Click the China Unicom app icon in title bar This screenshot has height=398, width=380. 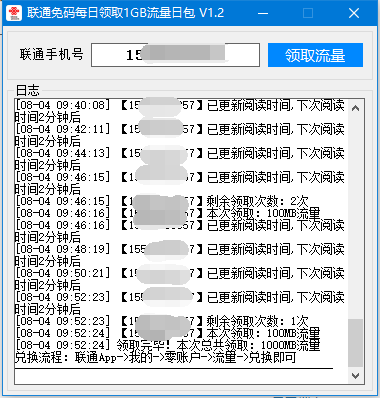tap(13, 13)
